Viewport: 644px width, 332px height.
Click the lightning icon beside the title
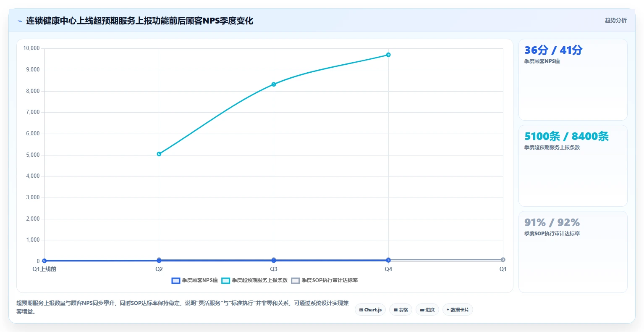20,21
